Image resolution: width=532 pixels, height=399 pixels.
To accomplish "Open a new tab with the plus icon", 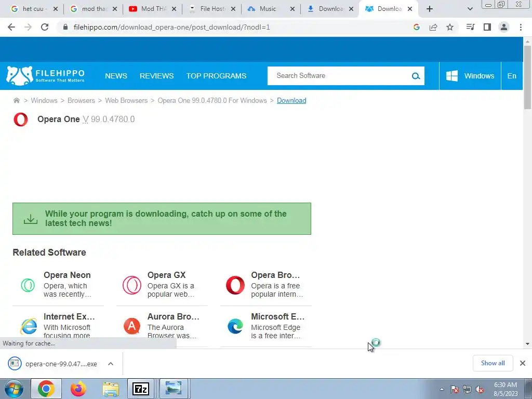I will point(430,9).
